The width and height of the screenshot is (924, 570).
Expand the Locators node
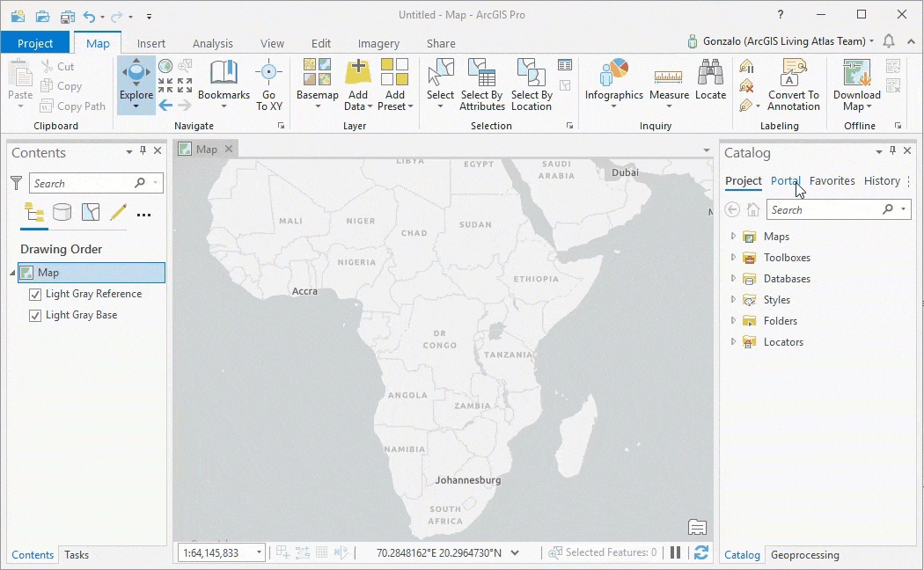point(733,342)
